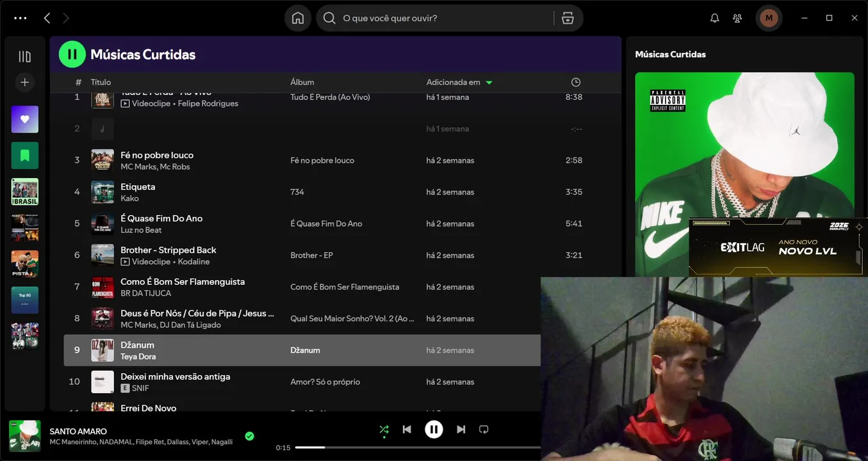Open album Qual Seu Maior Sonho? Vol. 2
The image size is (868, 461).
tap(352, 318)
